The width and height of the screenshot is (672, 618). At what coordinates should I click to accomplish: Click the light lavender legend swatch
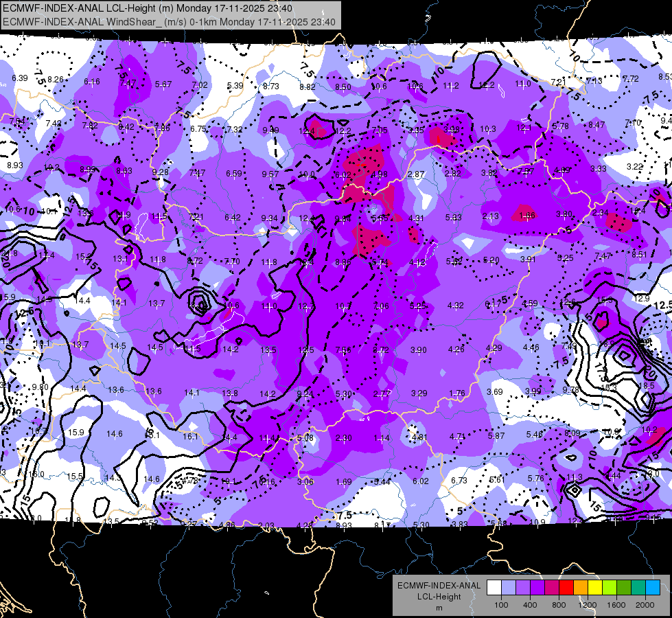point(509,588)
